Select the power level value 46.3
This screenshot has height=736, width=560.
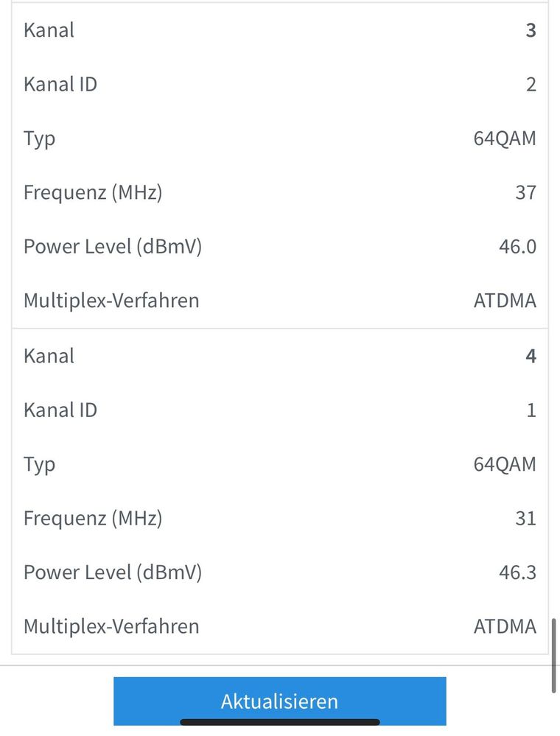[517, 572]
